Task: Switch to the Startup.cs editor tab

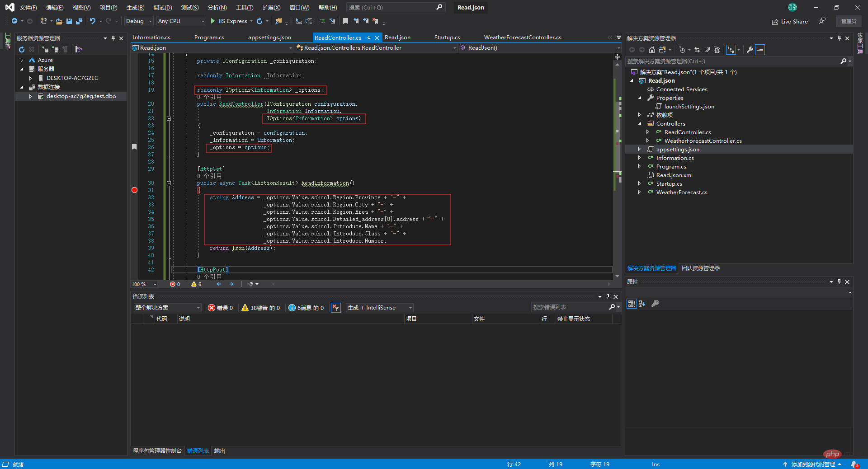Action: 447,38
